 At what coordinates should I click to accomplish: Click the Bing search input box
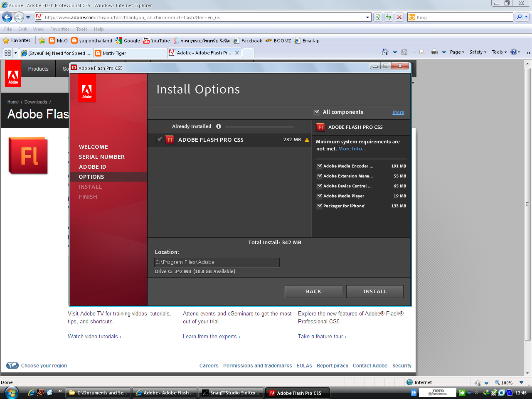(x=461, y=17)
